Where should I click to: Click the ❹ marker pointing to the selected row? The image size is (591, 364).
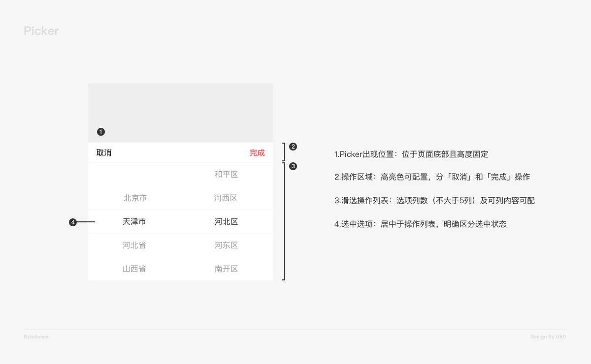pos(73,222)
